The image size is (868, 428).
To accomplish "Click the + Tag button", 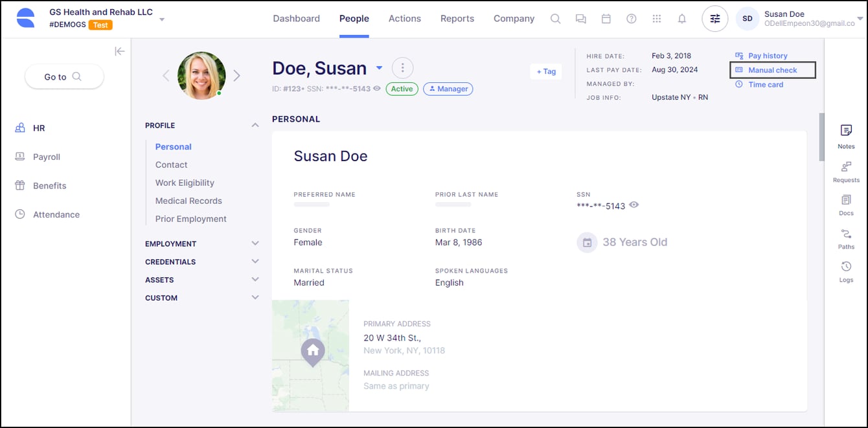I will click(x=545, y=71).
